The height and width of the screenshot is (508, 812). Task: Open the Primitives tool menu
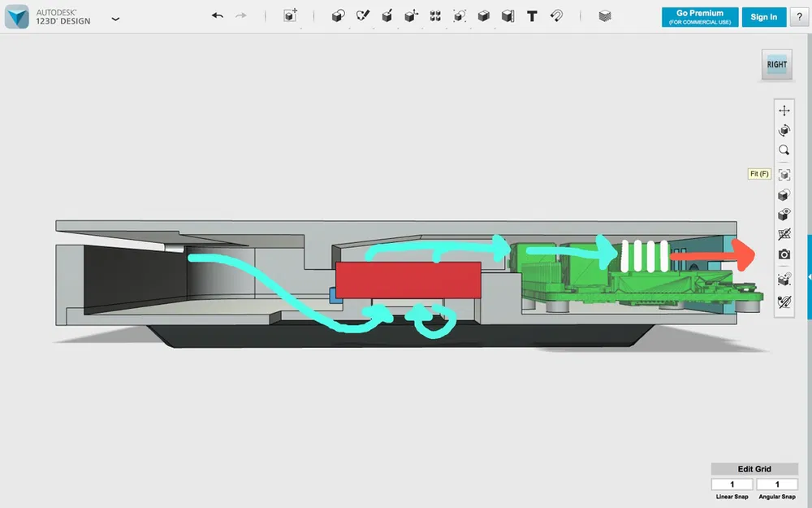tap(338, 16)
